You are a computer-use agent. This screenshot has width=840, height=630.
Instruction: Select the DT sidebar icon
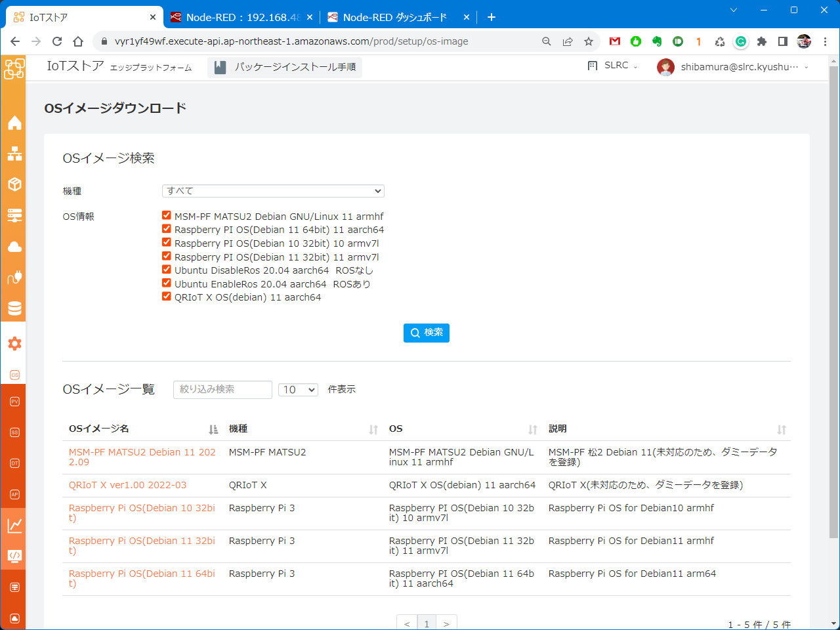click(14, 463)
